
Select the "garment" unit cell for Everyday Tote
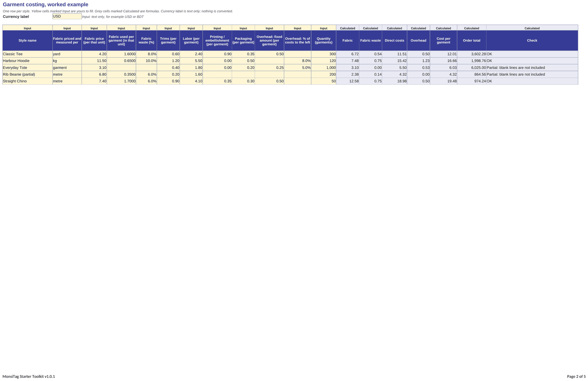pos(67,68)
